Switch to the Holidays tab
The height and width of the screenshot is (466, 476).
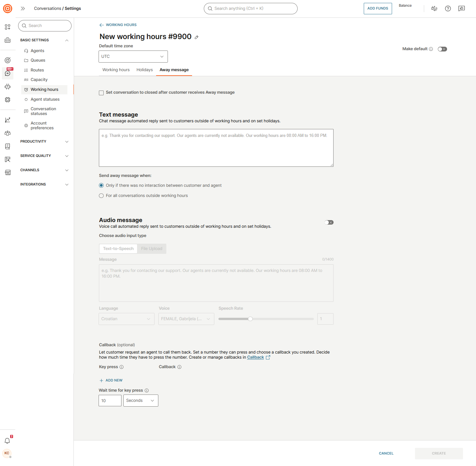point(144,70)
